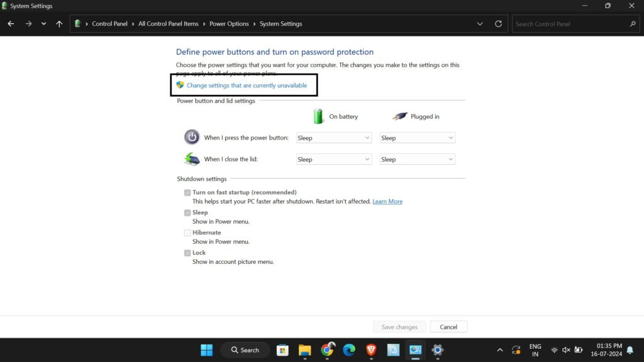Screen dimensions: 644x362
Task: Open clock and date 01:35 PM
Action: coord(606,350)
